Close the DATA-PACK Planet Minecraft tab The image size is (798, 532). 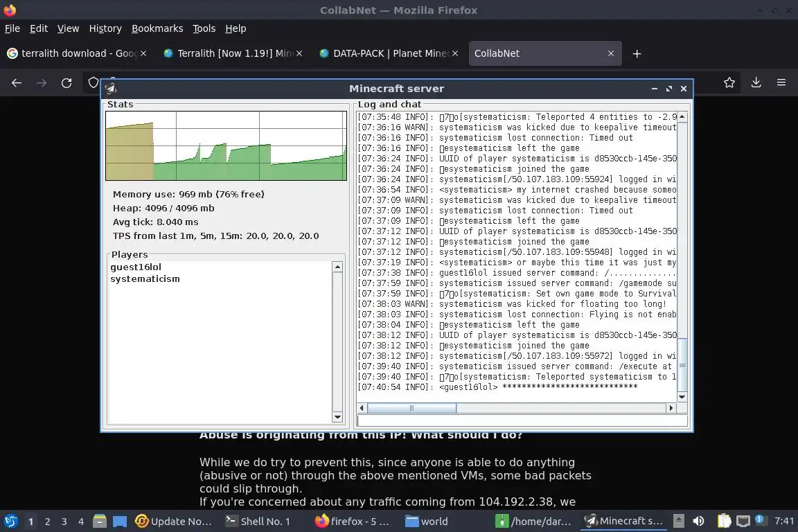[455, 53]
